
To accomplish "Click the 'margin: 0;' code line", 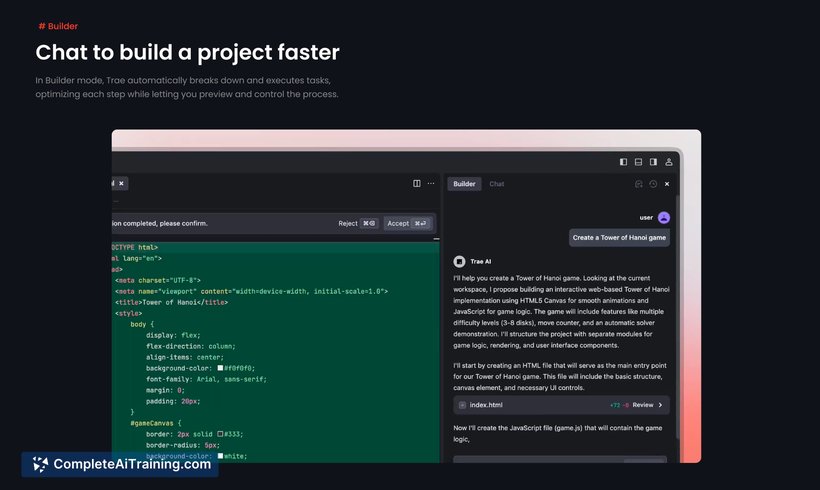I will pyautogui.click(x=165, y=390).
